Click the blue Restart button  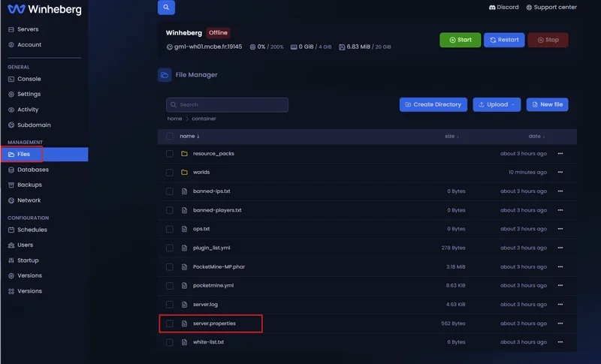tap(504, 40)
